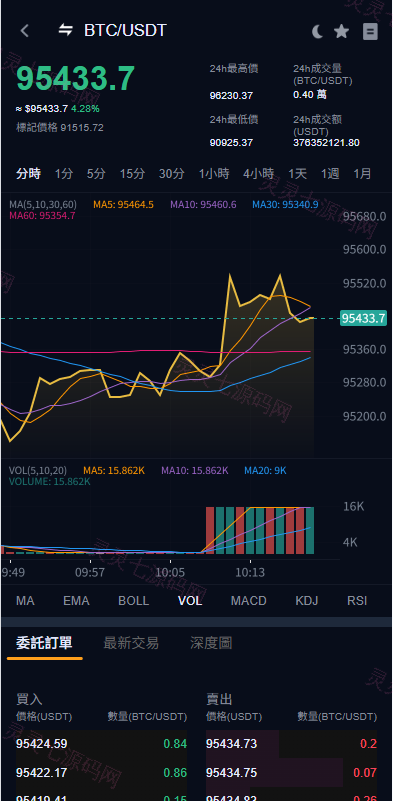Open the 委託訂單 tab
Viewport: 393px width, 801px height.
[44, 643]
